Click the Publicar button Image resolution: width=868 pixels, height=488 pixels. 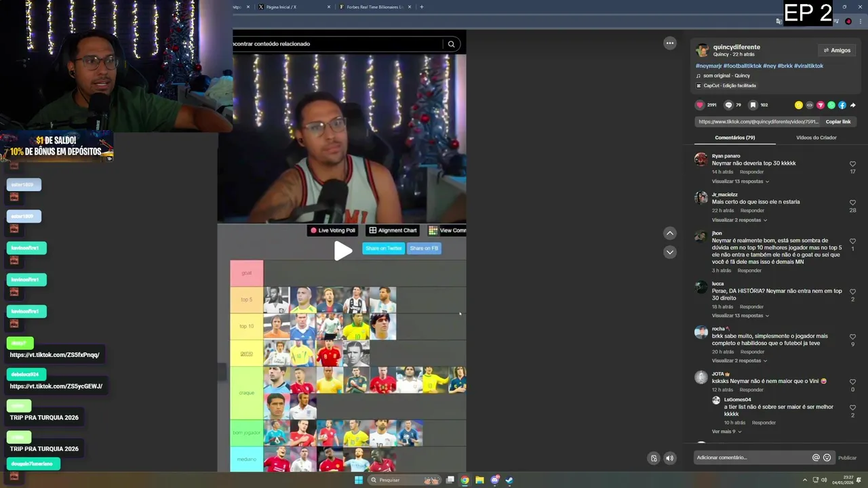tap(847, 457)
